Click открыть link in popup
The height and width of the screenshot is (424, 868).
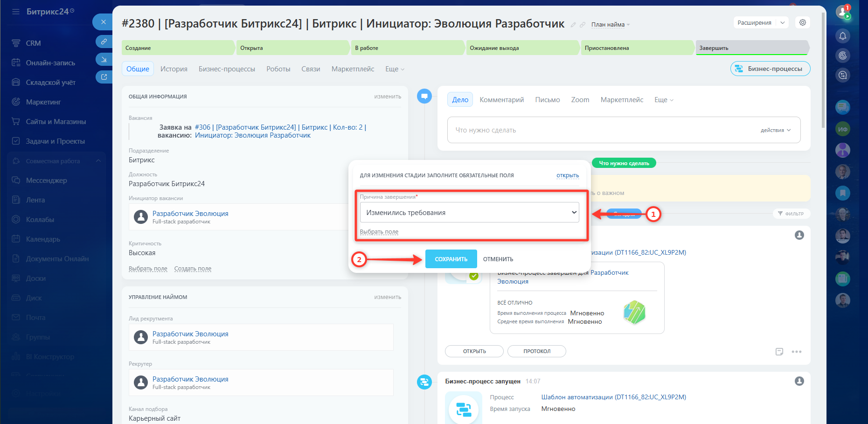coord(568,175)
